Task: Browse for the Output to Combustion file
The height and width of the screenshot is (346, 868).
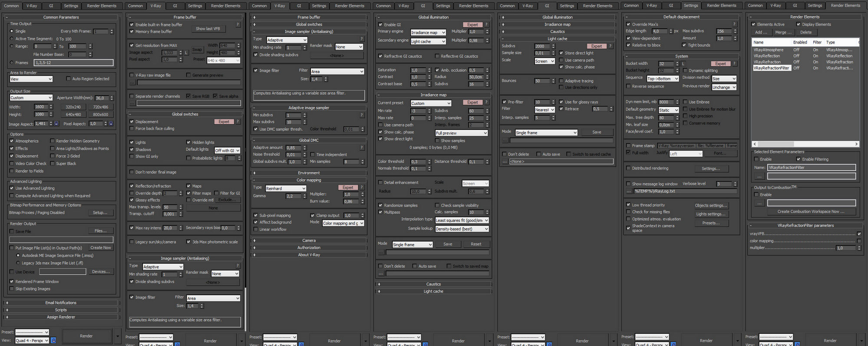Action: 759,203
